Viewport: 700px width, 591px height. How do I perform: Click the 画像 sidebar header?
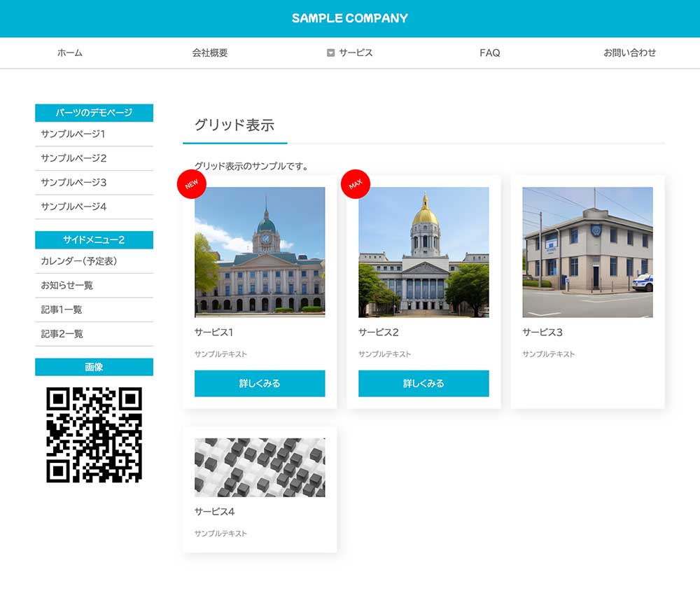tap(94, 367)
